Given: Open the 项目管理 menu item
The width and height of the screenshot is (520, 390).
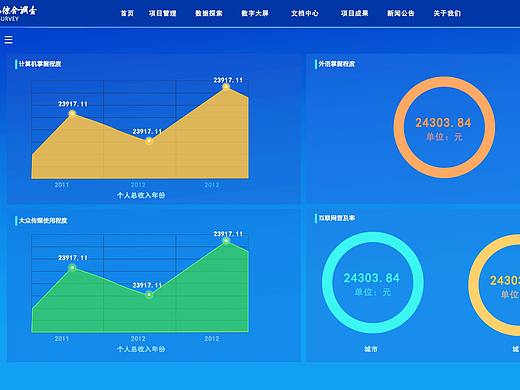Looking at the screenshot, I should point(163,13).
